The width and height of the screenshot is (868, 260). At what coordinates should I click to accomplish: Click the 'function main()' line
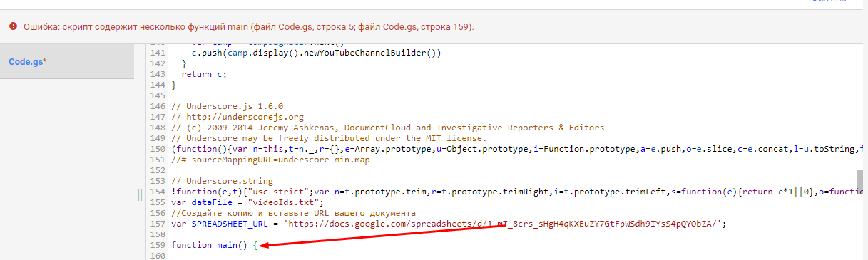click(x=214, y=245)
